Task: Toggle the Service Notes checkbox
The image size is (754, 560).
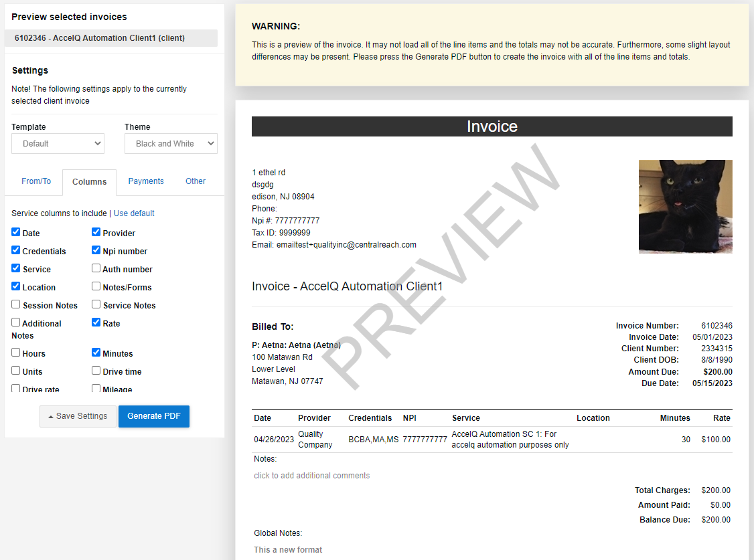Action: tap(95, 305)
